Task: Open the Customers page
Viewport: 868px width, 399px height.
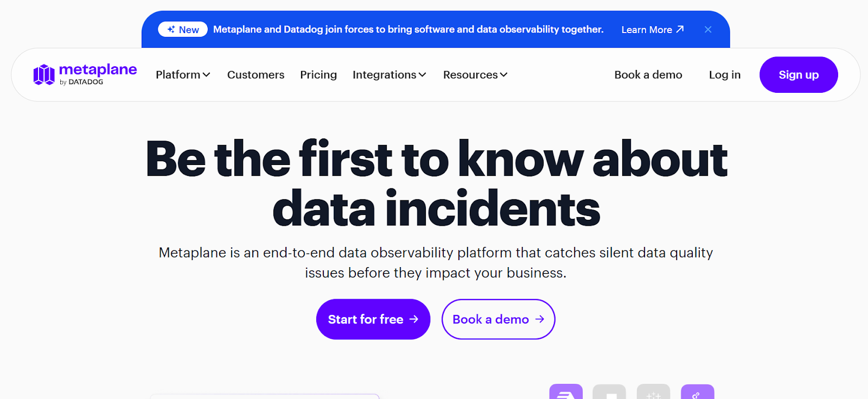Action: point(256,74)
